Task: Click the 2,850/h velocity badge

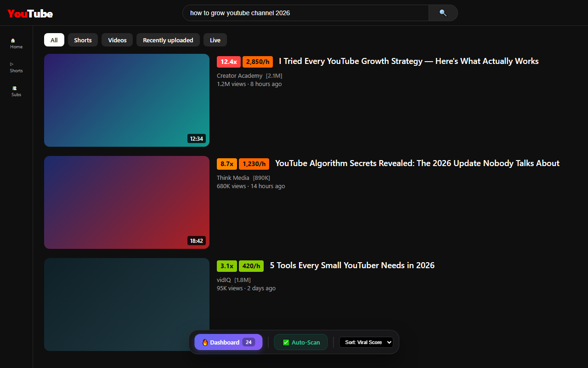Action: tap(257, 62)
